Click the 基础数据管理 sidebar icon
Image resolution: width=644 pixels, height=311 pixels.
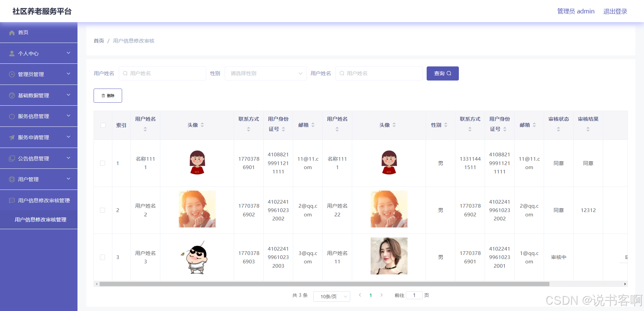11,95
